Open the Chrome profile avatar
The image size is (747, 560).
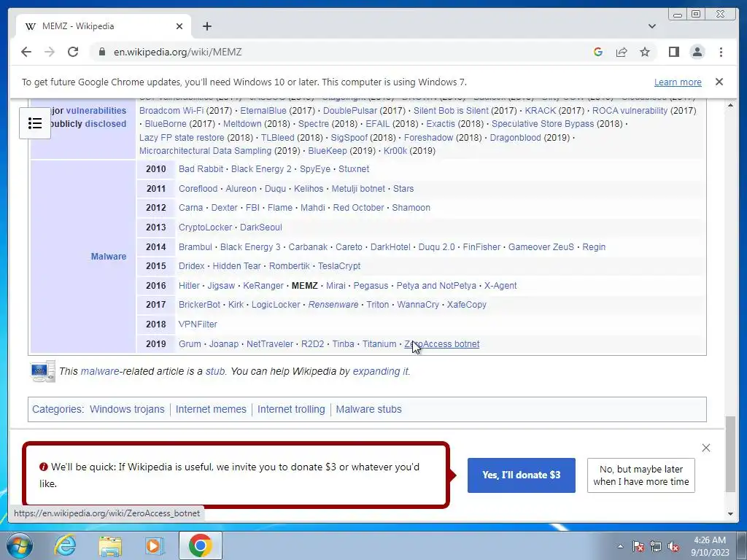pyautogui.click(x=697, y=52)
